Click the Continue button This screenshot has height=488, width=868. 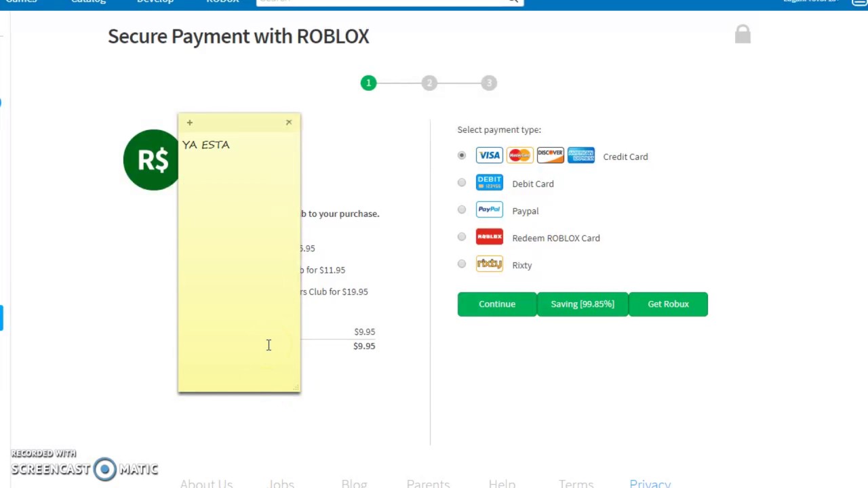pyautogui.click(x=497, y=304)
